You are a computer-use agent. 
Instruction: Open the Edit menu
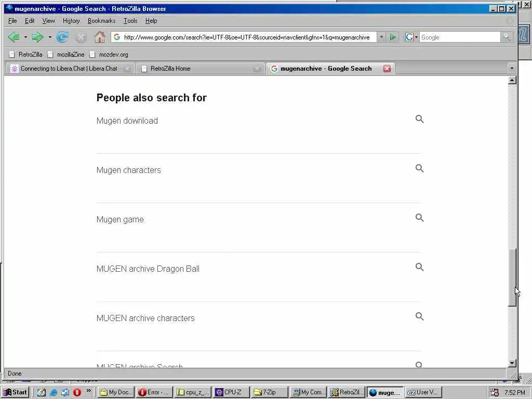pos(30,21)
